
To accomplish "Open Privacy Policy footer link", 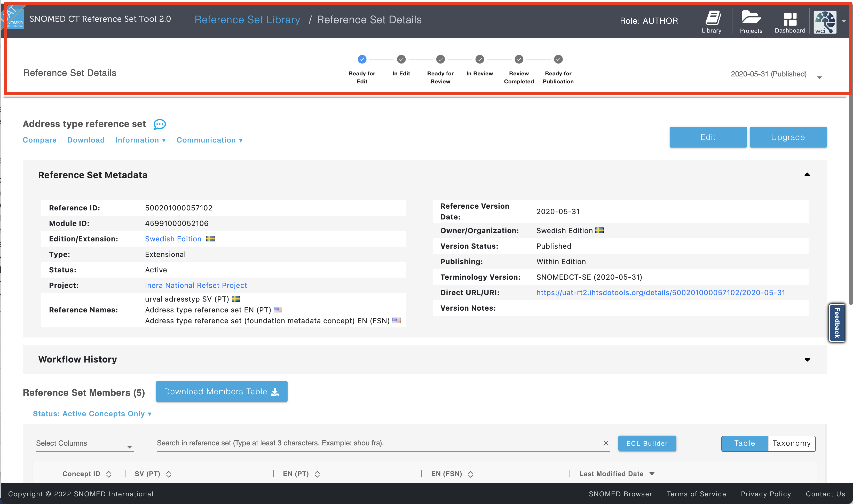I will tap(766, 494).
